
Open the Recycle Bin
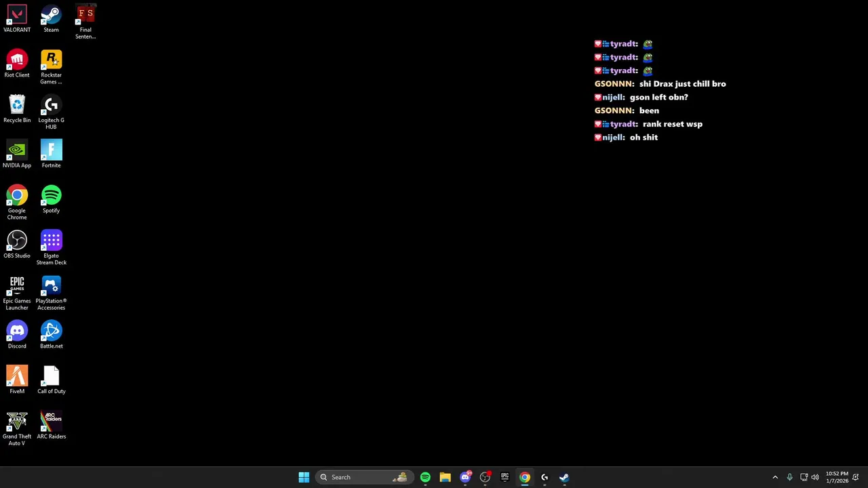tap(17, 110)
